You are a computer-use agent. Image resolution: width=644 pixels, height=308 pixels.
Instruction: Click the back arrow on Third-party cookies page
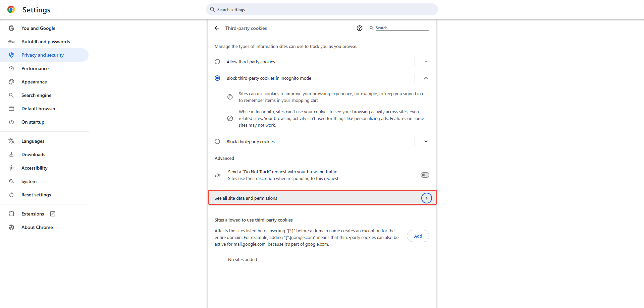tap(217, 28)
